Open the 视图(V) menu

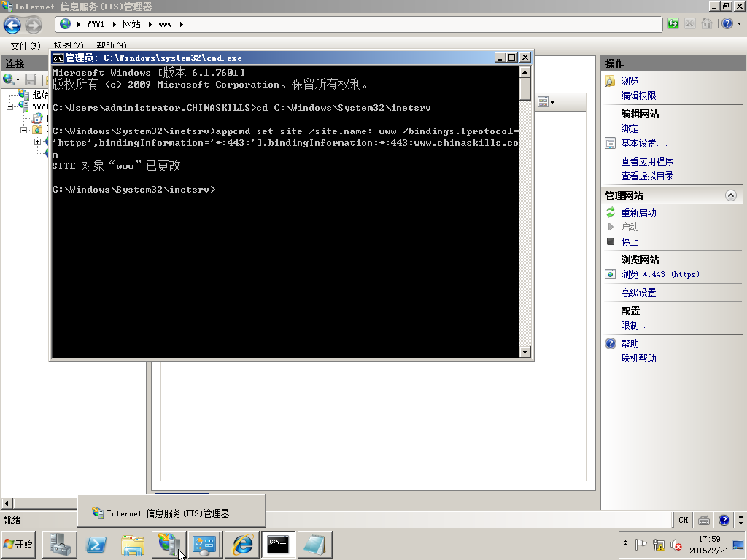click(68, 45)
